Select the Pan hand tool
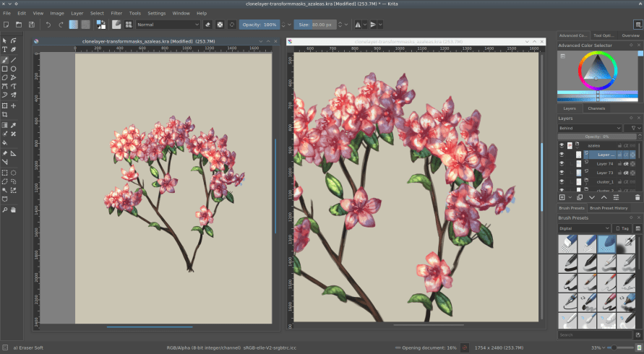644x354 pixels. tap(14, 210)
